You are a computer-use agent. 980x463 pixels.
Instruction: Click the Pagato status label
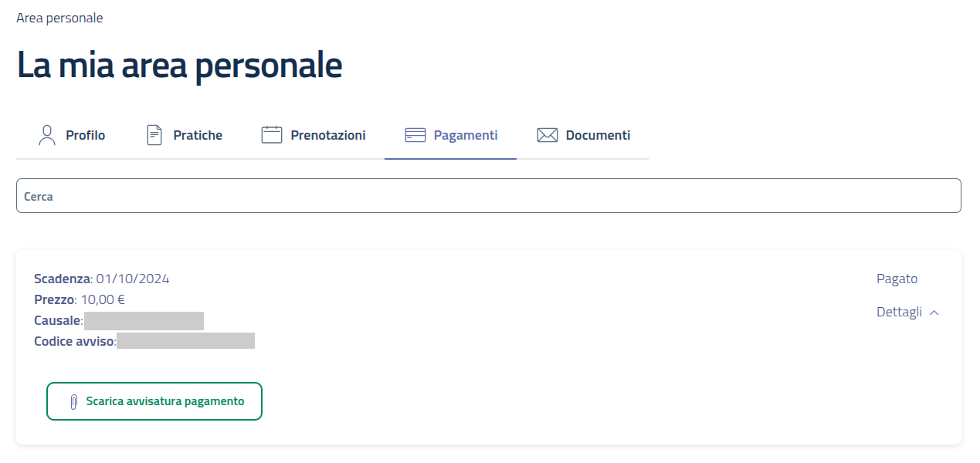[897, 279]
